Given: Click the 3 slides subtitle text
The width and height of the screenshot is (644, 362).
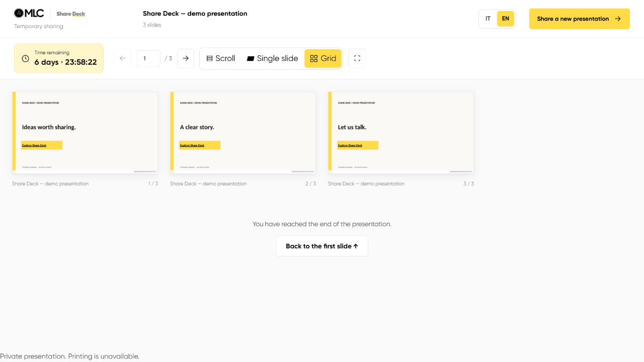Looking at the screenshot, I should click(152, 25).
